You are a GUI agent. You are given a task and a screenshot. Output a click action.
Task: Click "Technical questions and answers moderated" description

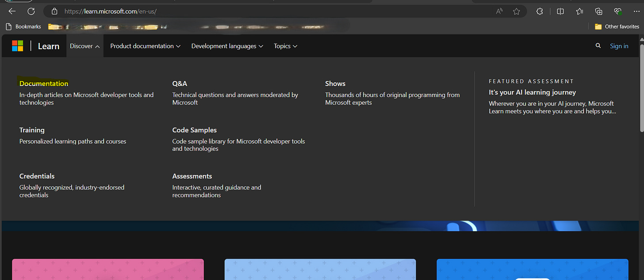click(235, 98)
